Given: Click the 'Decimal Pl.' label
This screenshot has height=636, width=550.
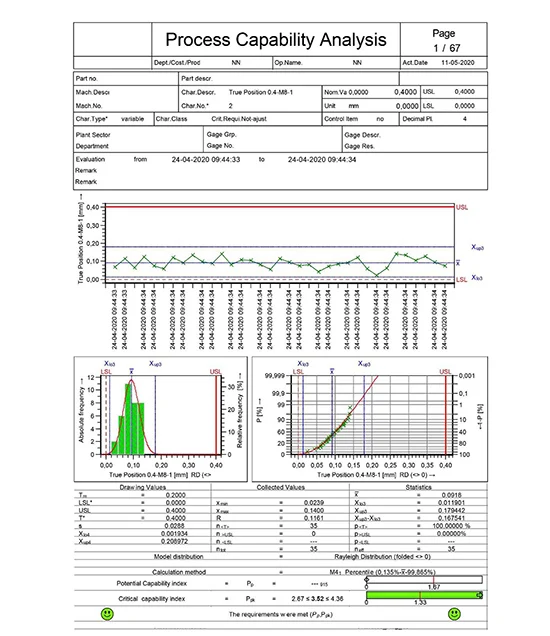Looking at the screenshot, I should click(418, 119).
